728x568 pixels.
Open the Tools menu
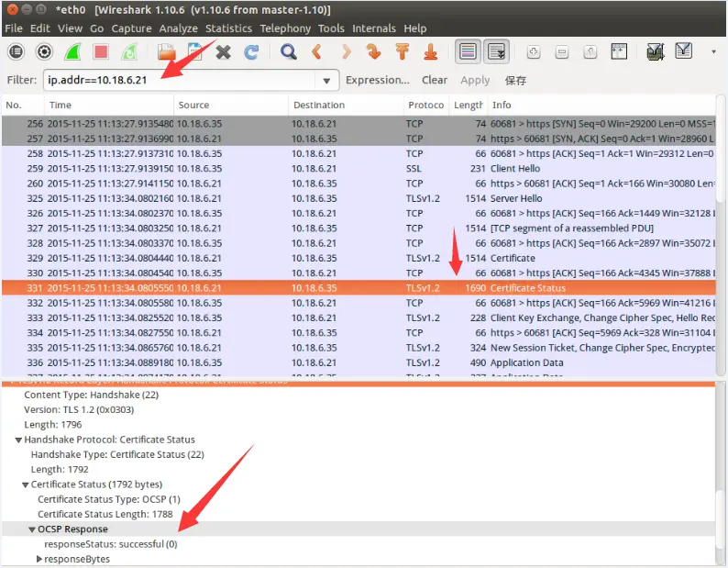[331, 28]
